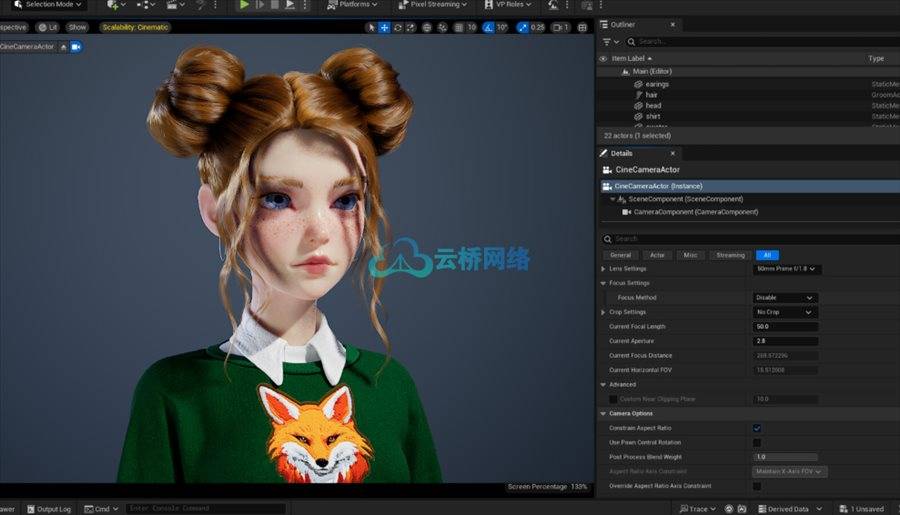Select the rotate gizmo tool

[x=400, y=28]
